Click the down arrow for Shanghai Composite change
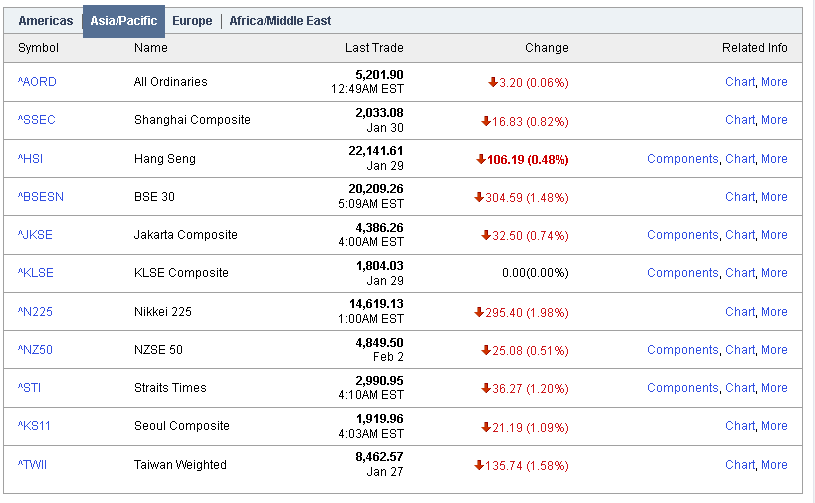Screen dimensions: 815x503 pyautogui.click(x=486, y=120)
